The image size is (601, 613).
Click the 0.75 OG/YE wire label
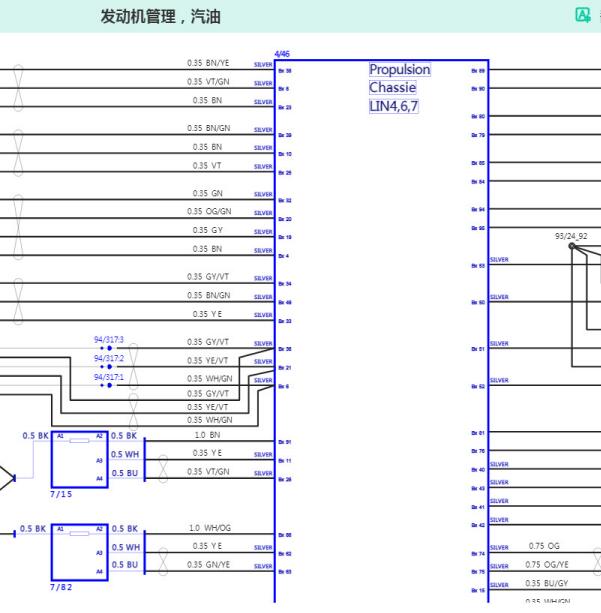pos(547,565)
